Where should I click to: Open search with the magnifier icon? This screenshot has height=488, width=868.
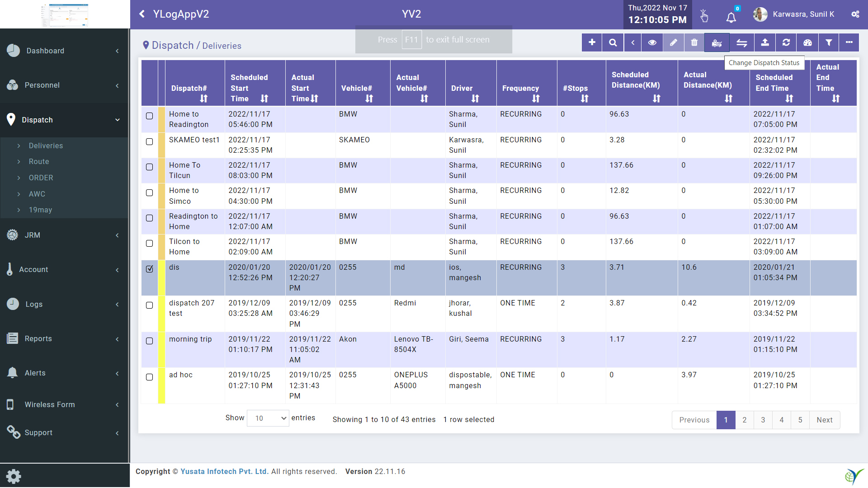pos(613,42)
